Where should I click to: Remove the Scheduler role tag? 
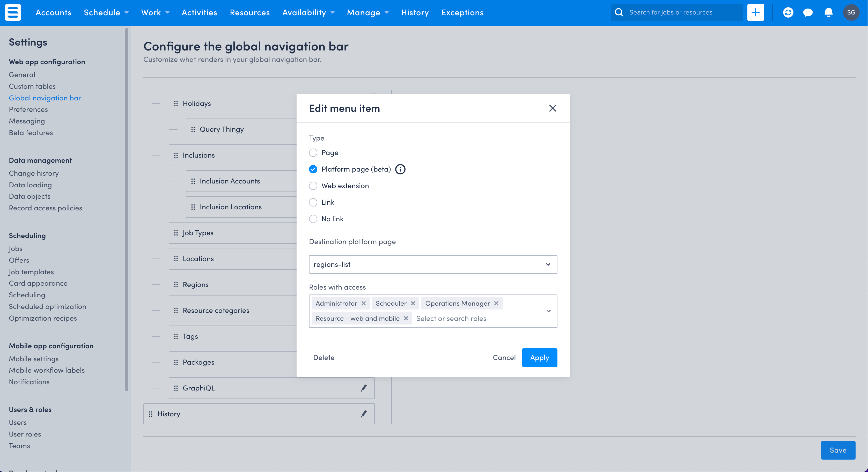point(413,303)
